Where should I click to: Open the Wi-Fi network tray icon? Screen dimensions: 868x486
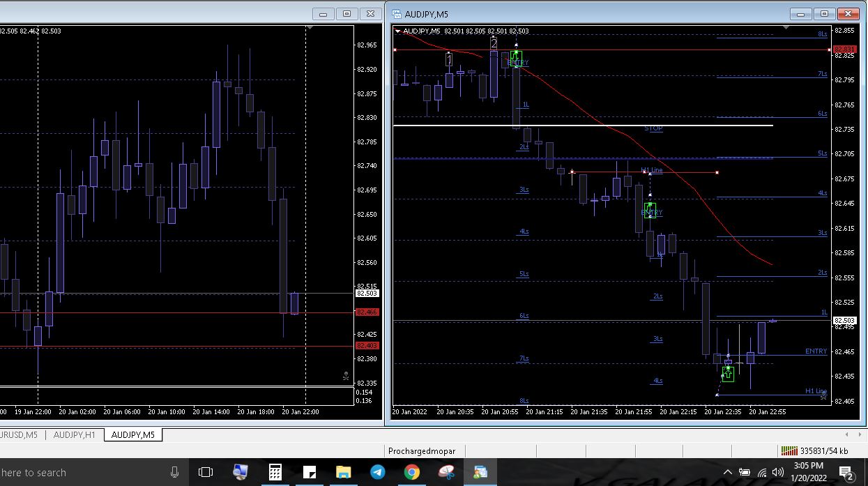[761, 472]
